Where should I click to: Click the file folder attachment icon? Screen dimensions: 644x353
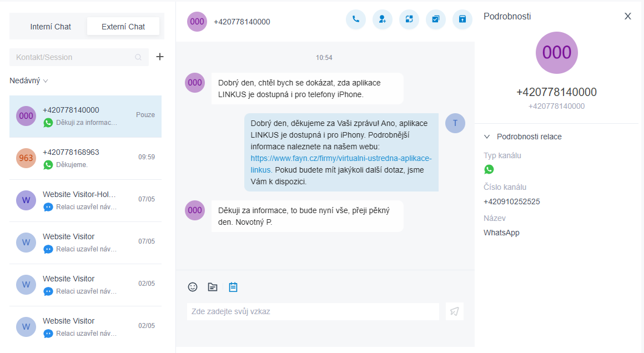pos(213,287)
